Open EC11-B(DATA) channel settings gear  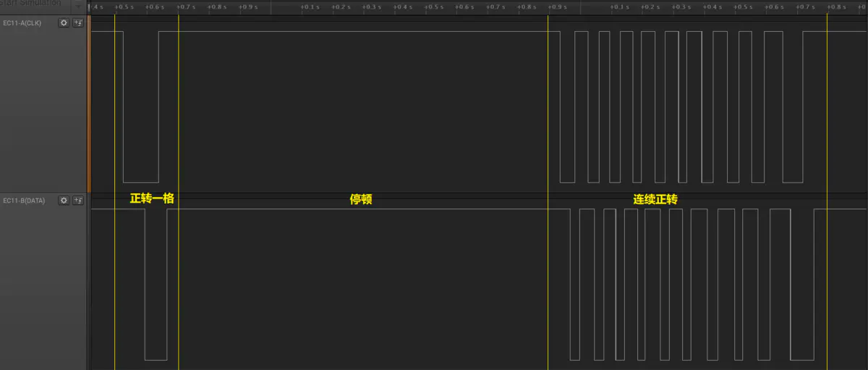coord(64,201)
